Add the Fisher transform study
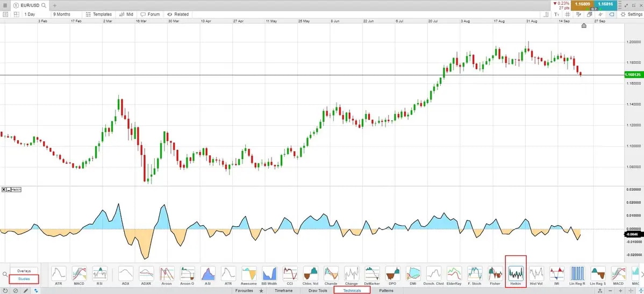The image size is (644, 294). (495, 274)
